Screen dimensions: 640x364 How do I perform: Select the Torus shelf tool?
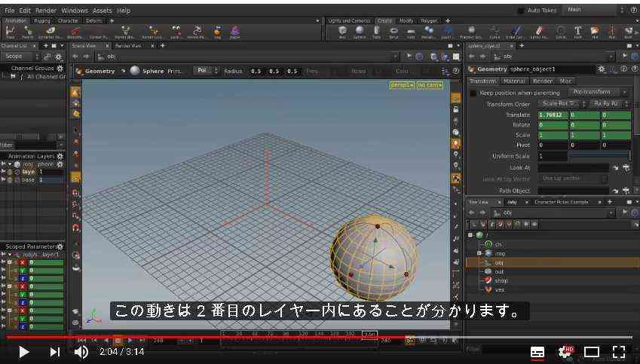coord(394,32)
